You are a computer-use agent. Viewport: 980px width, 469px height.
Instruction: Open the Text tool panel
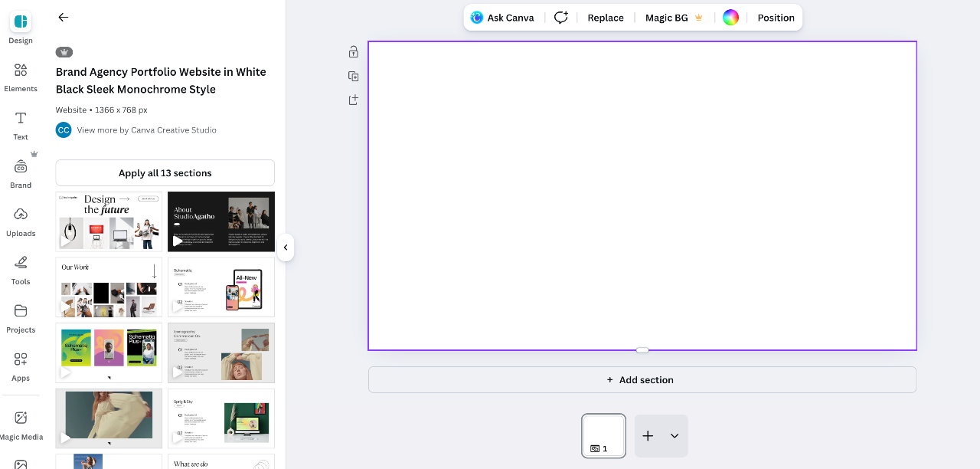coord(21,126)
